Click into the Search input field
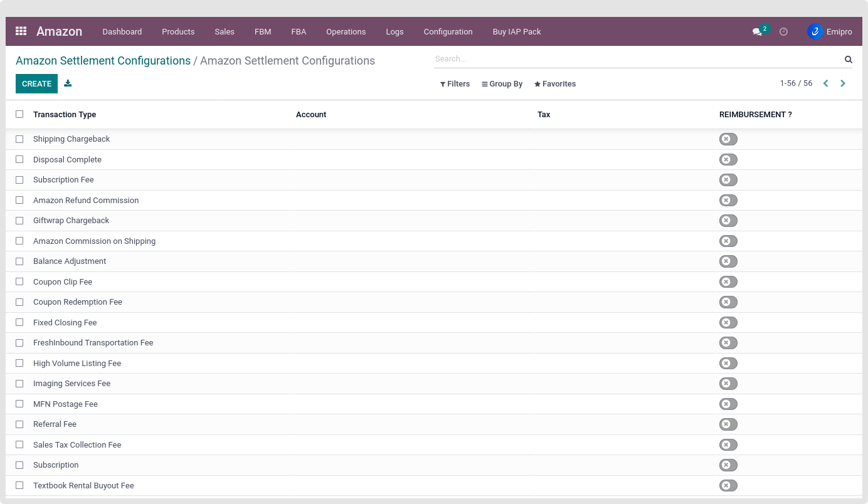The height and width of the screenshot is (504, 868). click(637, 59)
